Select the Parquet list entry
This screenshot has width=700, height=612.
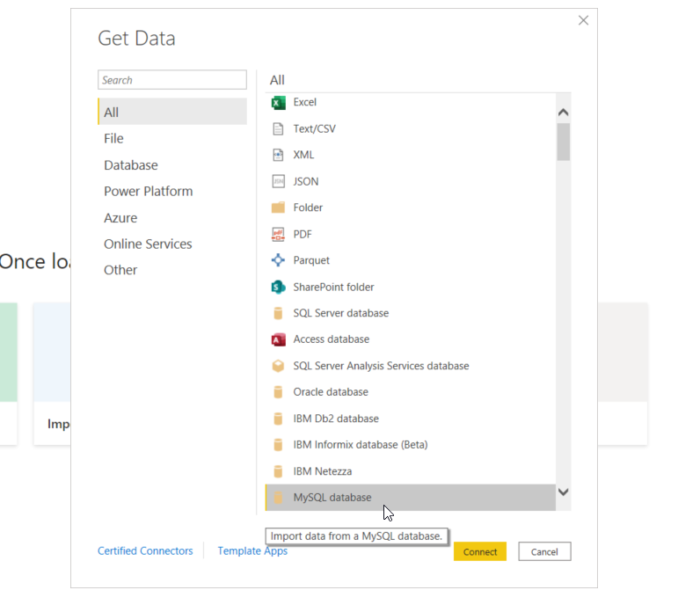(x=411, y=260)
